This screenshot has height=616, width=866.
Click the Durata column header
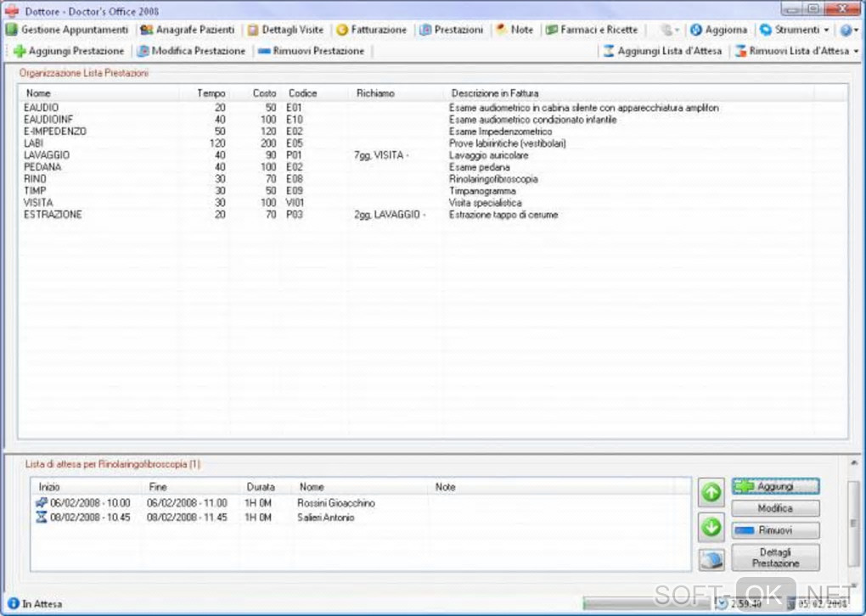267,487
